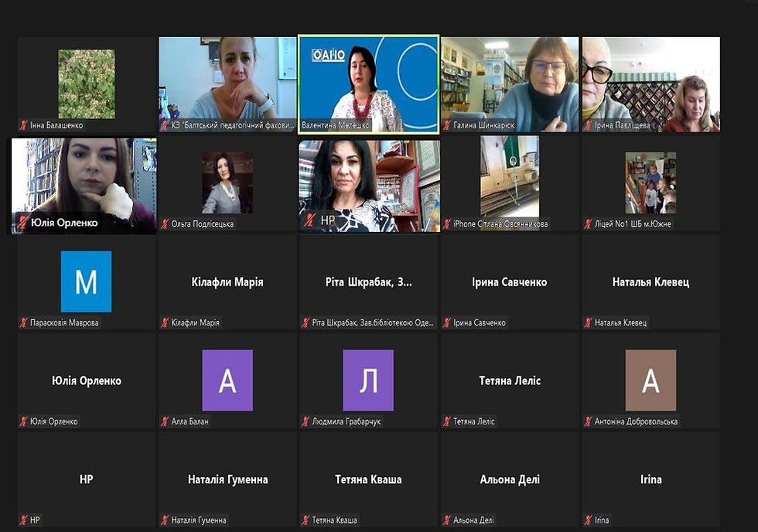Click muted mic icon beside Ольга Подлісецька

(x=164, y=223)
